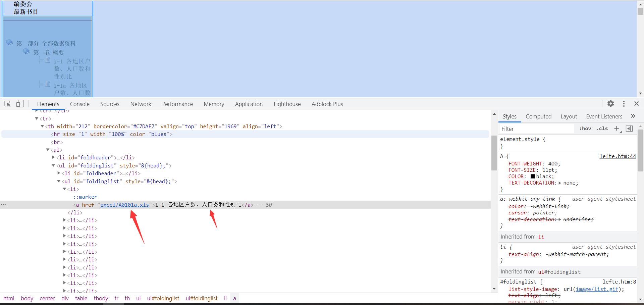This screenshot has height=305, width=644.
Task: Open the Memory tab
Action: coord(214,104)
